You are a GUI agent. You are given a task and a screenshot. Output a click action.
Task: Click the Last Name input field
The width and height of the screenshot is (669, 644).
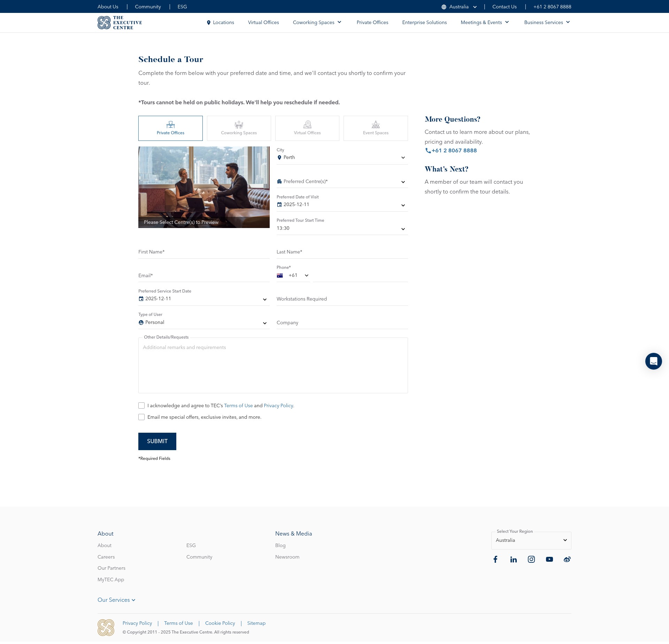(x=342, y=252)
